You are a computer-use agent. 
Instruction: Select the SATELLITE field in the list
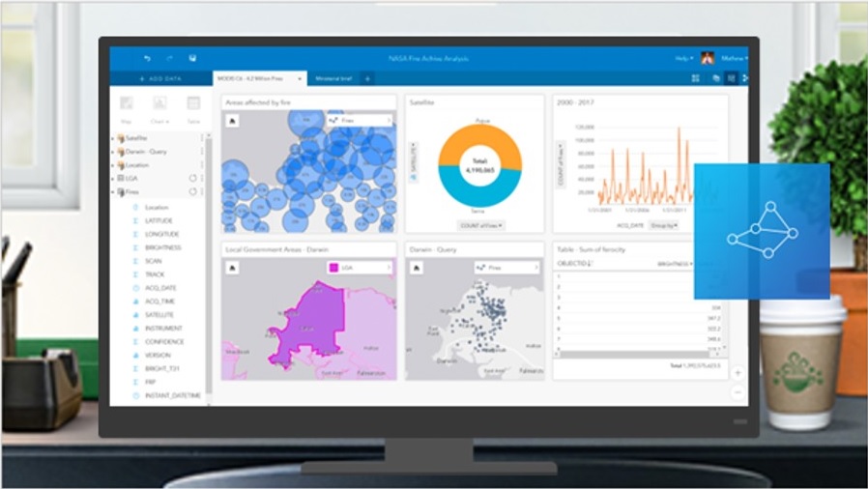pos(159,315)
